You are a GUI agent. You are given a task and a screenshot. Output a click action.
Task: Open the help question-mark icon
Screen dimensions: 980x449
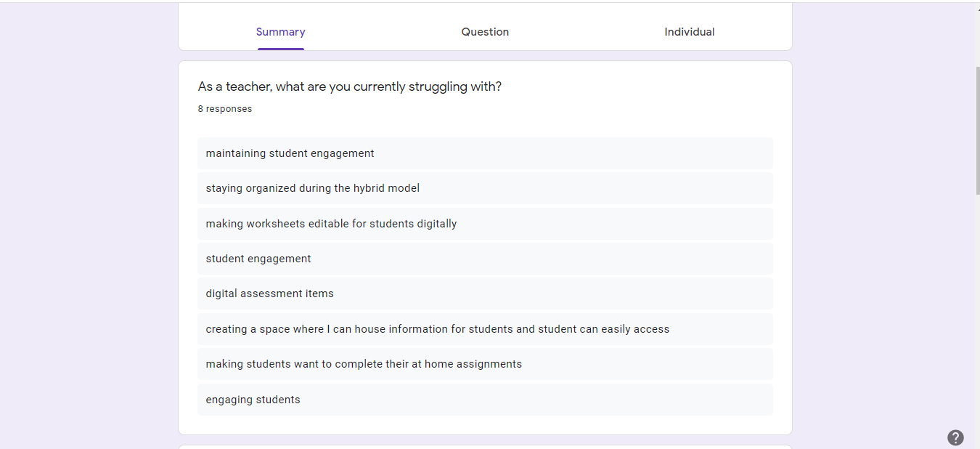coord(955,437)
